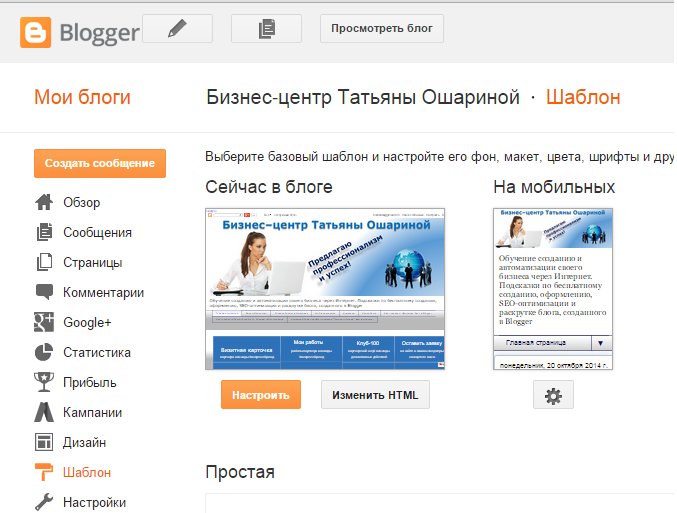Open Комментарии in the sidebar
677x513 pixels.
104,292
